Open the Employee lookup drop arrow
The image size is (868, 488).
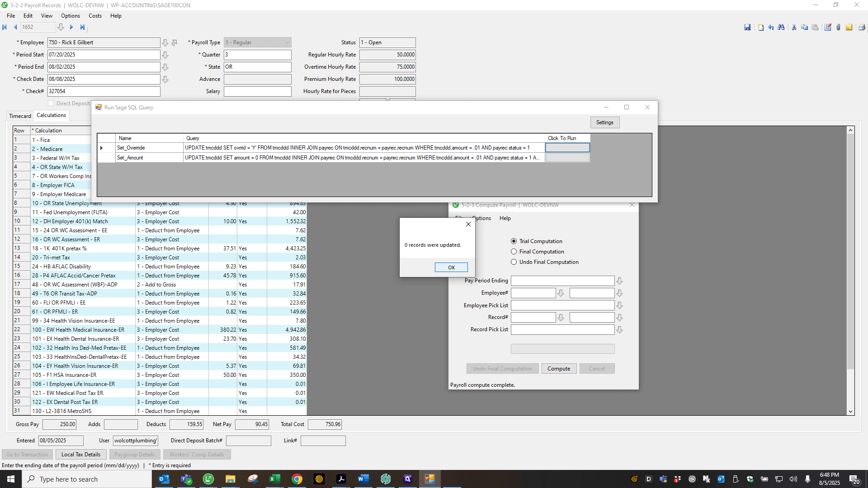(165, 42)
